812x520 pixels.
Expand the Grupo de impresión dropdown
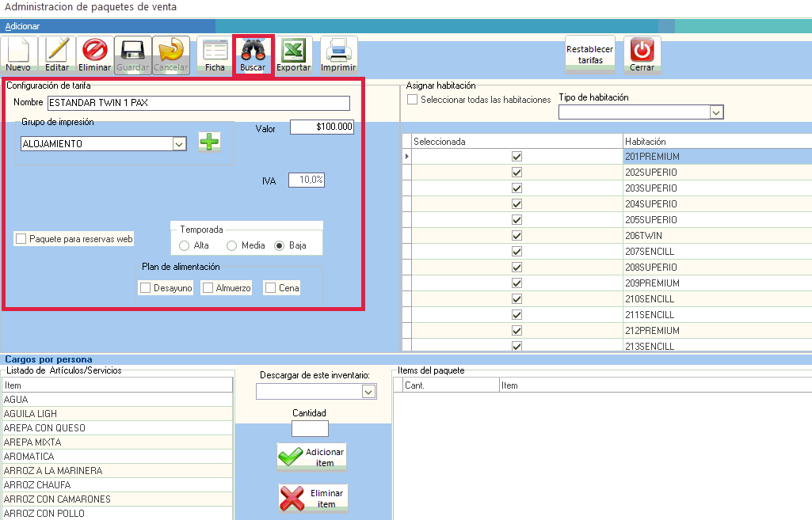click(x=179, y=144)
